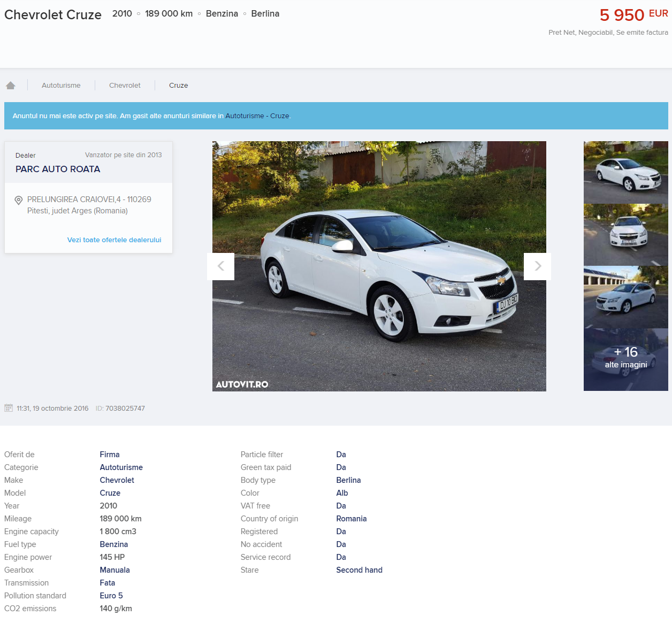Screen dimensions: 672x631
Task: Select Cruze breadcrumb item
Action: click(x=178, y=86)
